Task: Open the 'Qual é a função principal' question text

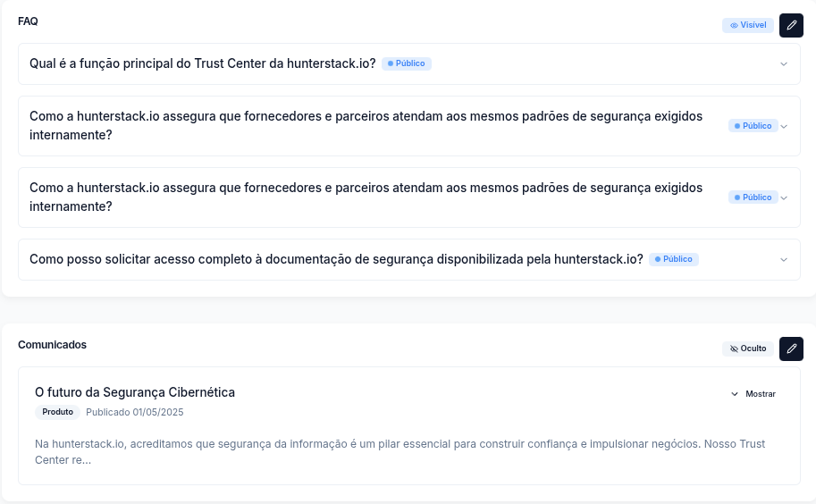Action: 202,64
